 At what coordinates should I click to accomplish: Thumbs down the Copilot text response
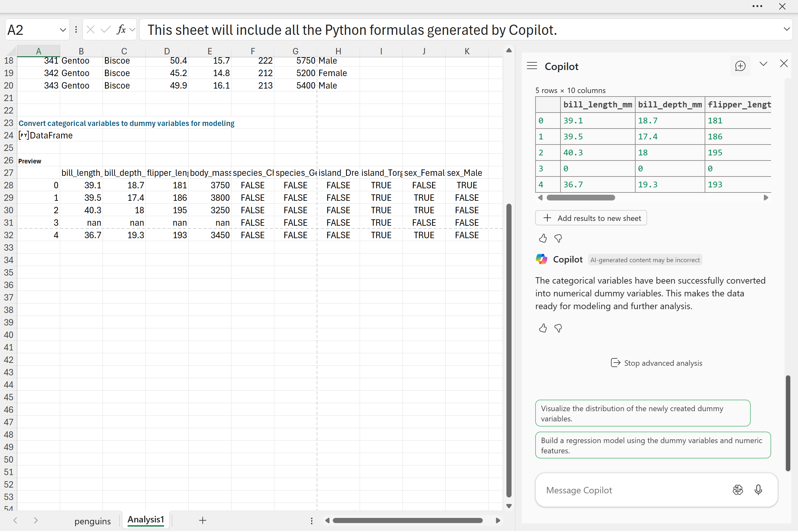pos(558,328)
